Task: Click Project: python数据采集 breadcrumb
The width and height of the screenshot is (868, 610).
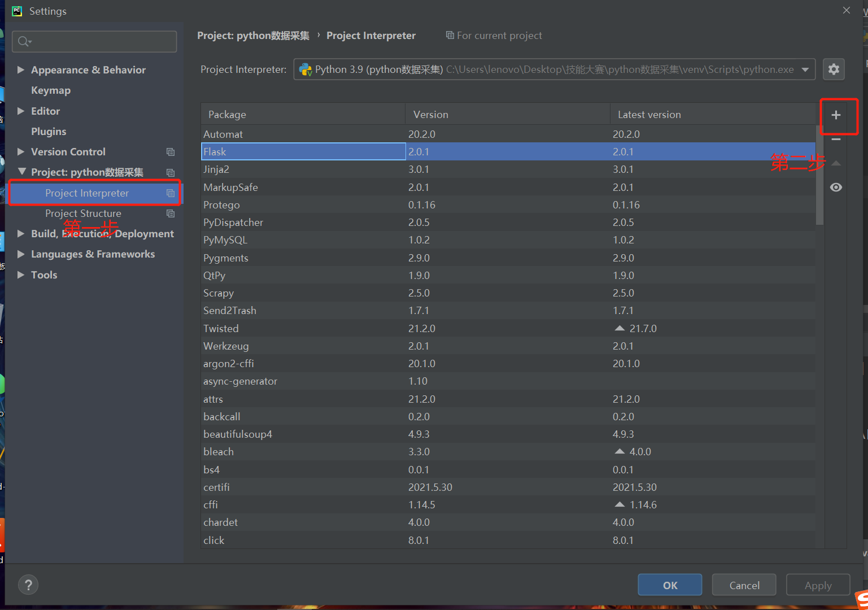Action: pyautogui.click(x=253, y=36)
